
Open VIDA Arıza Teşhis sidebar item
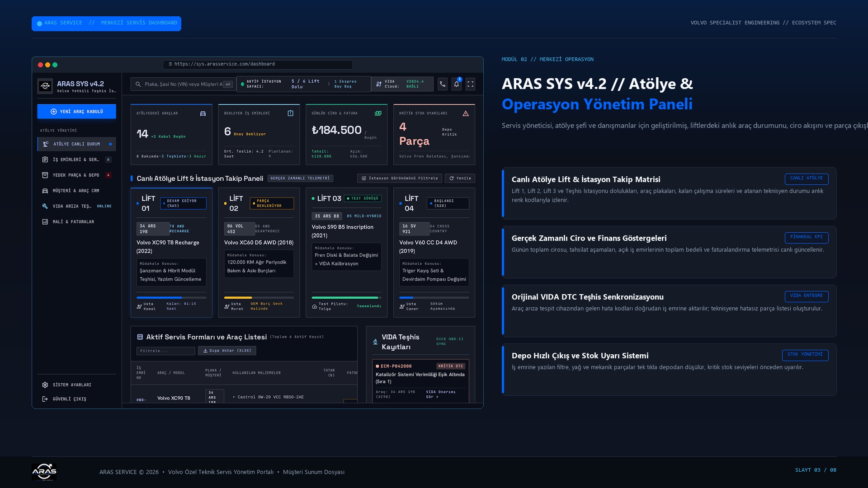[x=77, y=206]
